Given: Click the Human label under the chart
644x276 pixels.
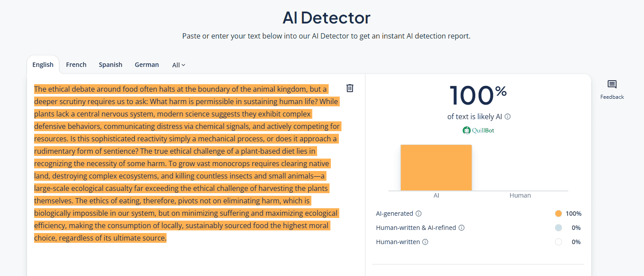Looking at the screenshot, I should 520,195.
